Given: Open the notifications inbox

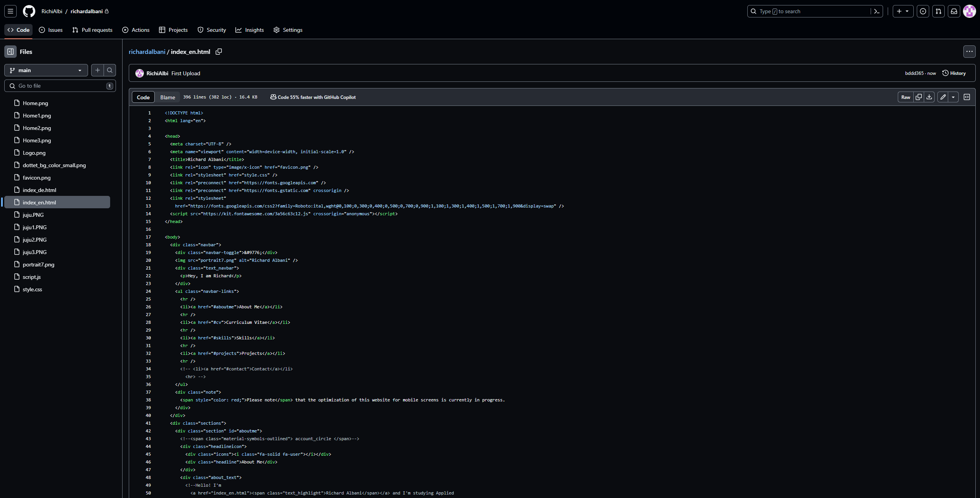Looking at the screenshot, I should coord(954,11).
